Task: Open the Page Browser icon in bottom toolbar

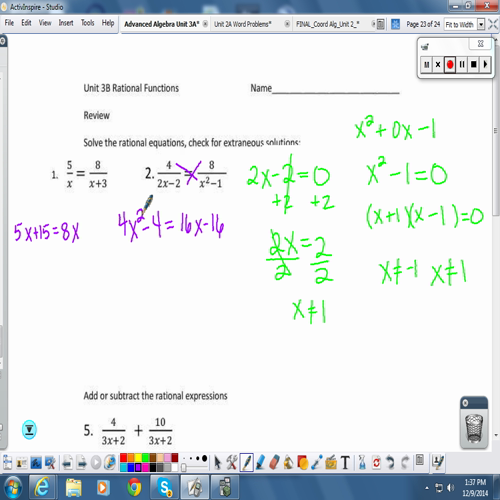Action: pos(420,460)
